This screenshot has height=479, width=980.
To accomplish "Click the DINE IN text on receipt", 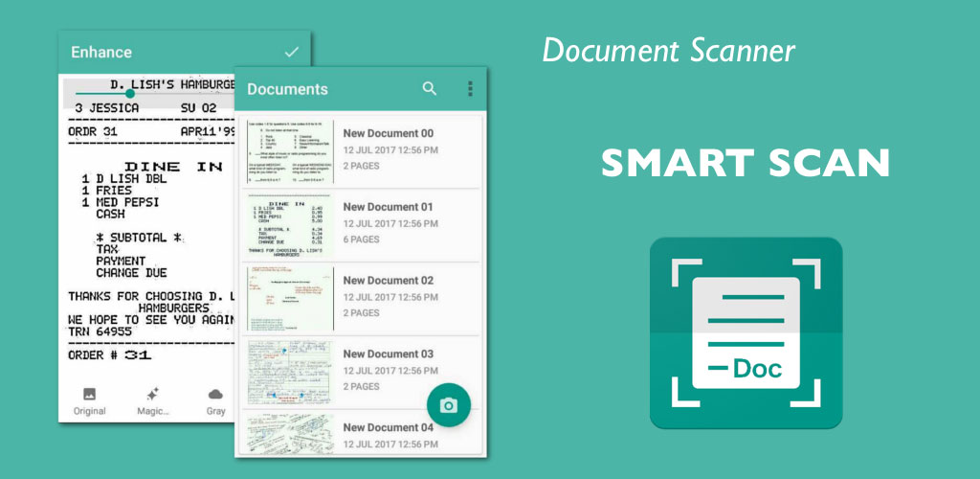I will [174, 167].
